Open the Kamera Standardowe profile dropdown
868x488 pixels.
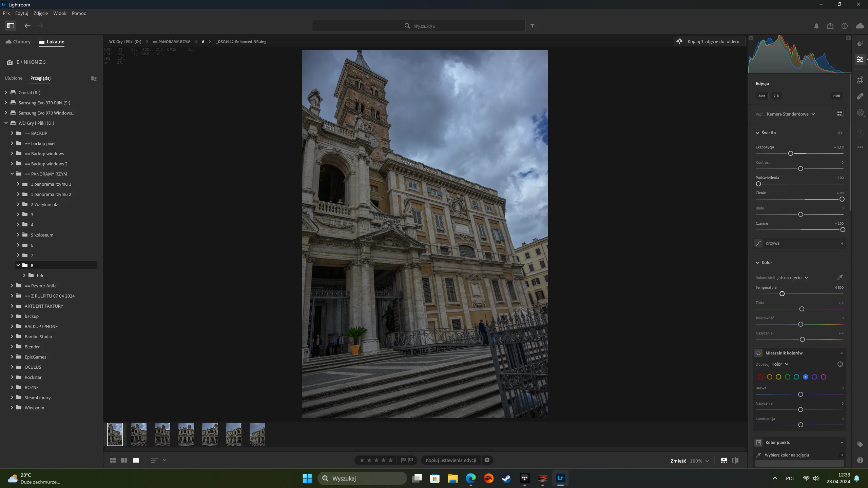click(790, 114)
